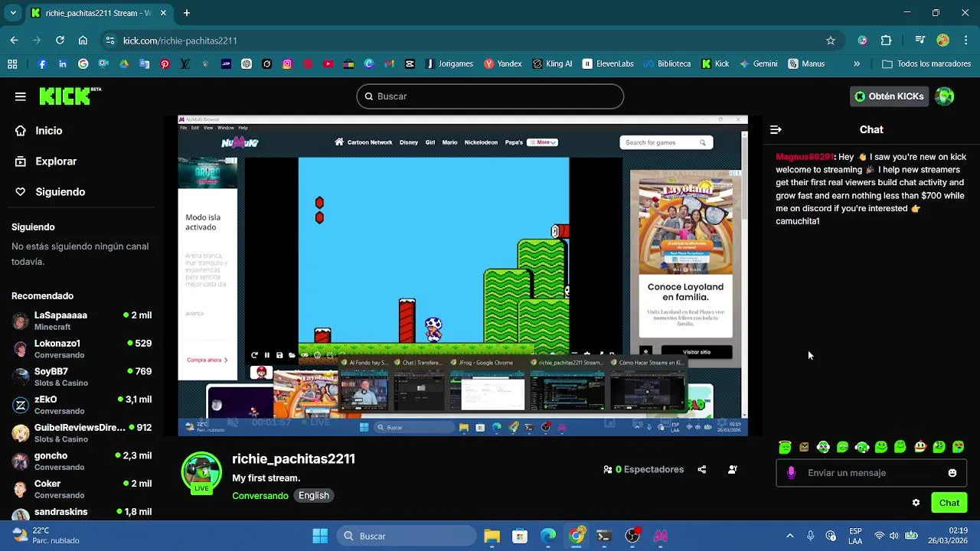Image resolution: width=980 pixels, height=551 pixels.
Task: Open the emoji picker in message box
Action: 952,473
